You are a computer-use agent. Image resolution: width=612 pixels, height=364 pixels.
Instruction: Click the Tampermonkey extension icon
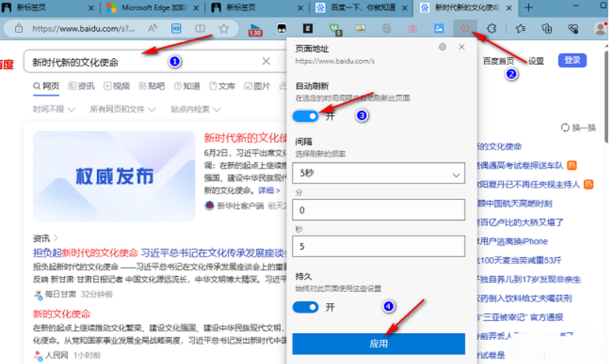point(282,29)
